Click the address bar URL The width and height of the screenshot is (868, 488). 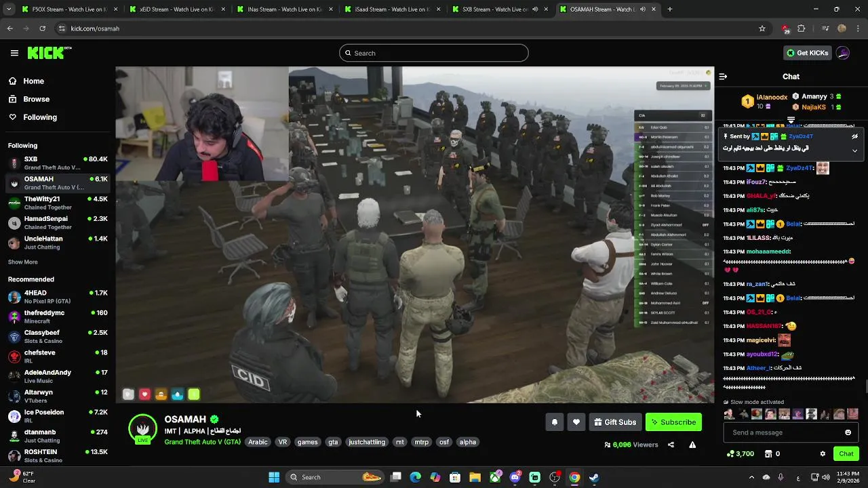point(95,28)
